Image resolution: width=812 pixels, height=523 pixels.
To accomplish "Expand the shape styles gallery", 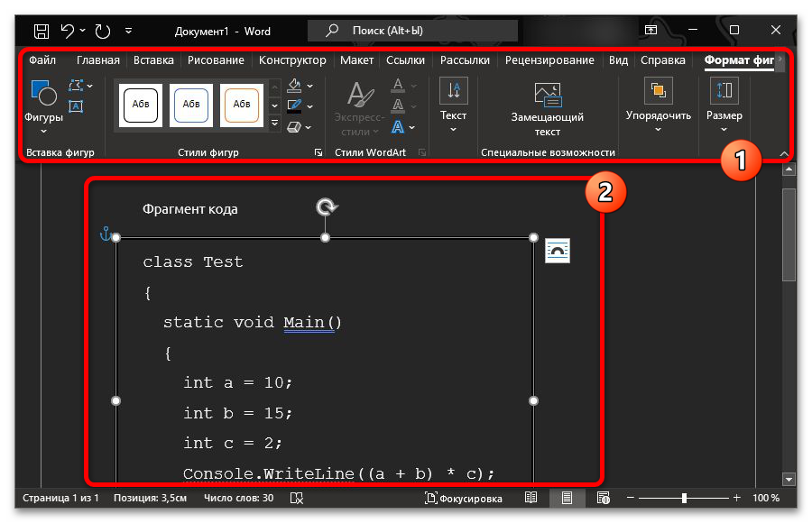I will pos(275,124).
